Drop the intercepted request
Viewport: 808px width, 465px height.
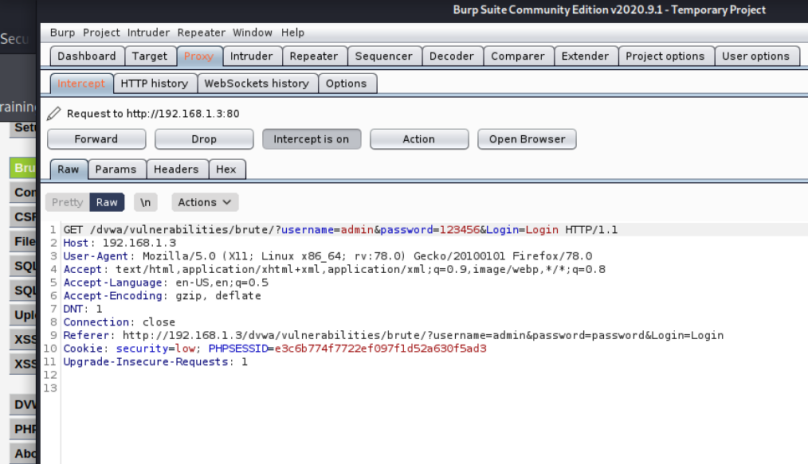point(204,139)
